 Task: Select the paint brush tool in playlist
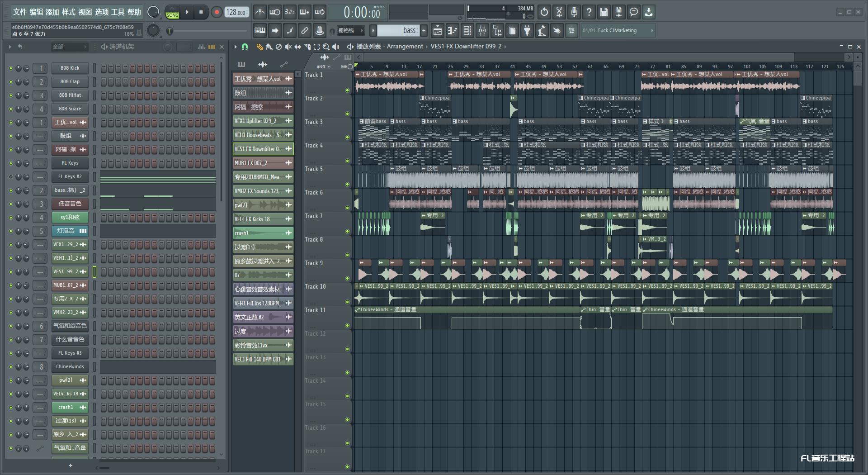[269, 47]
